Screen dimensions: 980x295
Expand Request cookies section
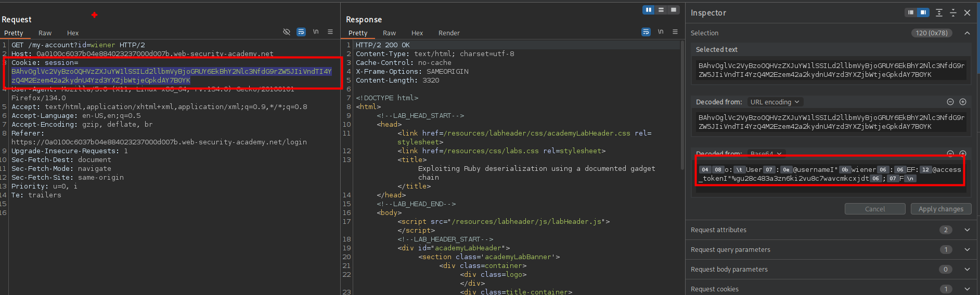967,289
